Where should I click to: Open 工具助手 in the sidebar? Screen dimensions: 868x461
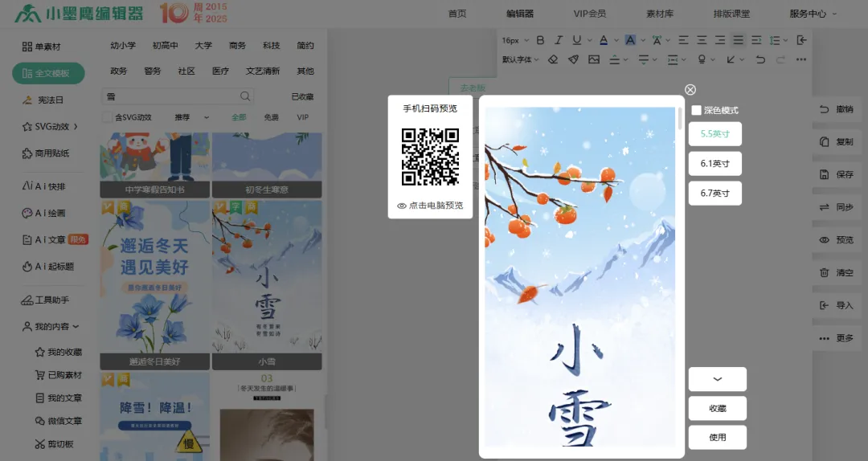point(45,300)
